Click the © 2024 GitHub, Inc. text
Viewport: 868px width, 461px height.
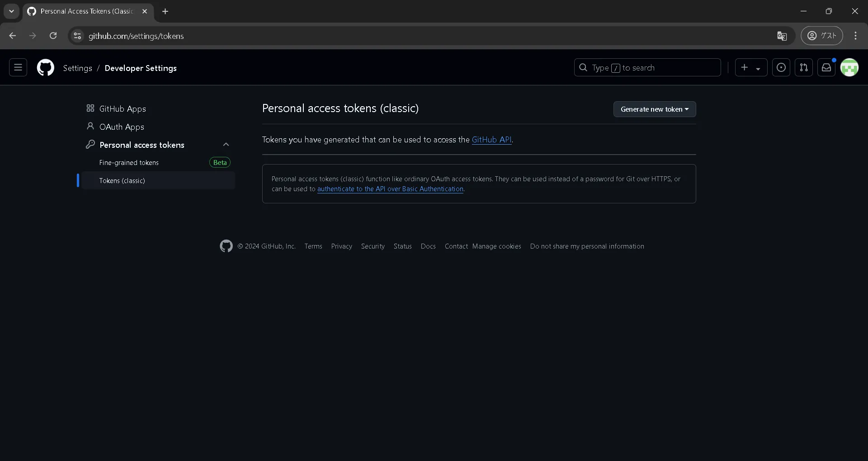tap(267, 246)
